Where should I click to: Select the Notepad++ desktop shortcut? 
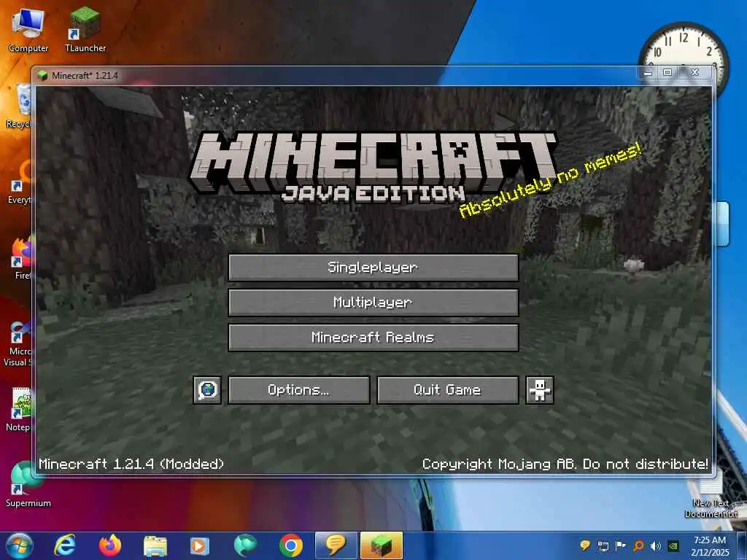coord(19,410)
